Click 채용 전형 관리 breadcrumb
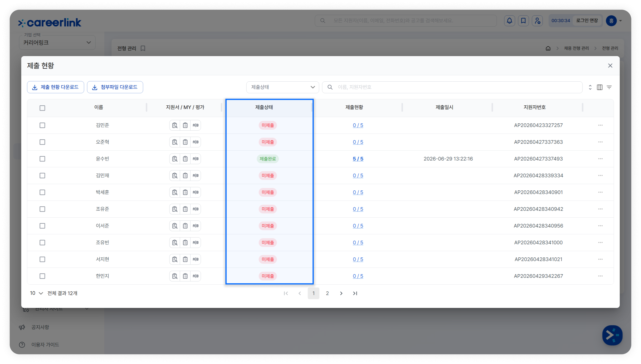641x364 pixels. click(576, 48)
